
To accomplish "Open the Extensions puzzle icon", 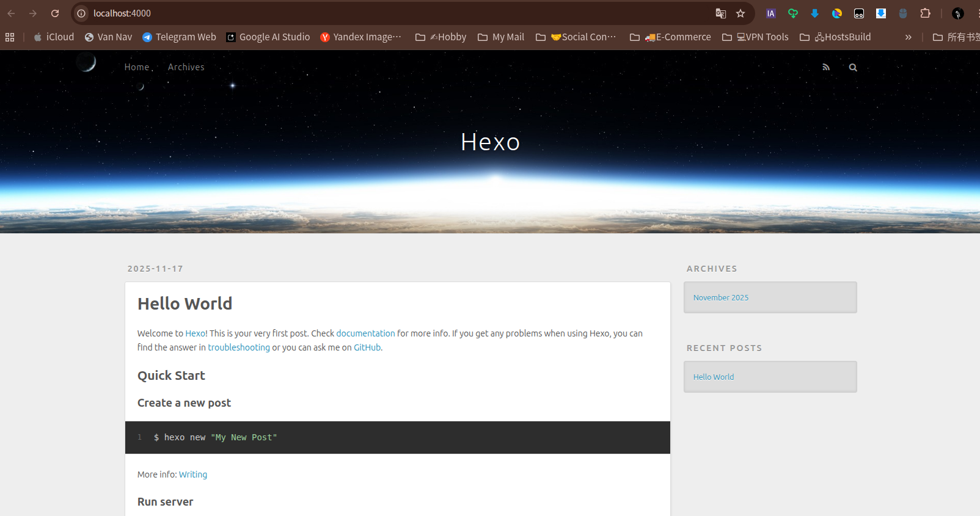I will click(925, 13).
